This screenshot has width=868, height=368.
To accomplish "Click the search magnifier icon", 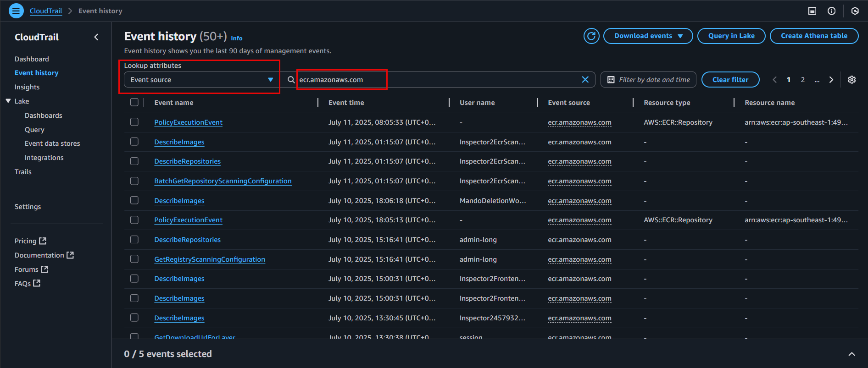I will [291, 80].
